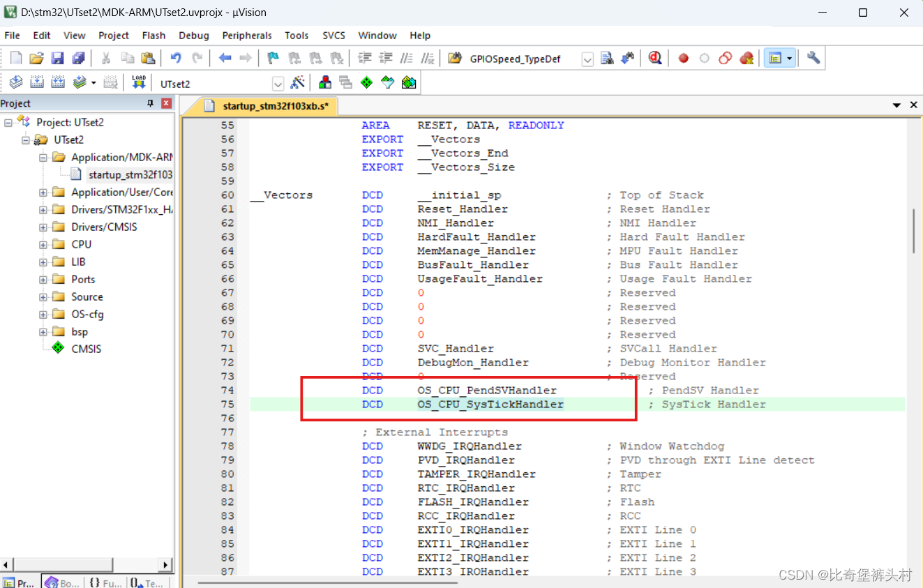This screenshot has height=588, width=923.
Task: Download code to flash using LOAD icon
Action: click(x=138, y=82)
